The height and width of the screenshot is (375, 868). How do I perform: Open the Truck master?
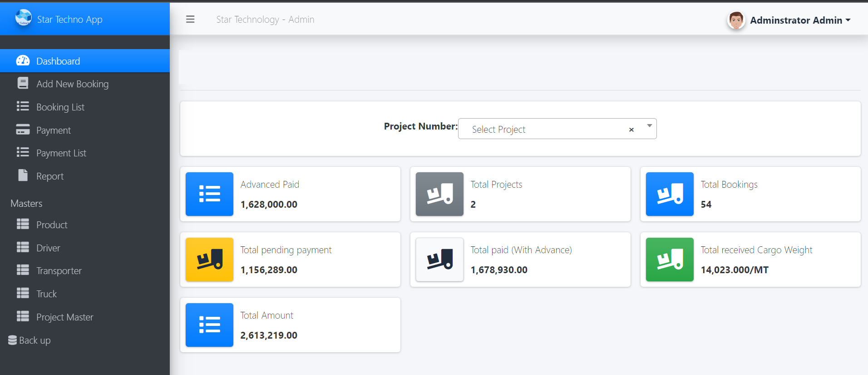[x=85, y=294]
